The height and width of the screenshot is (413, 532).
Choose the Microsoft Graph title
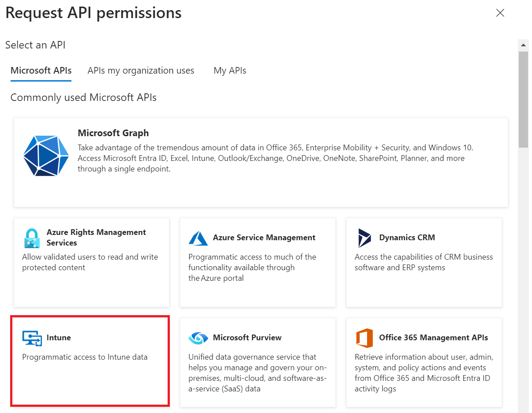(113, 133)
